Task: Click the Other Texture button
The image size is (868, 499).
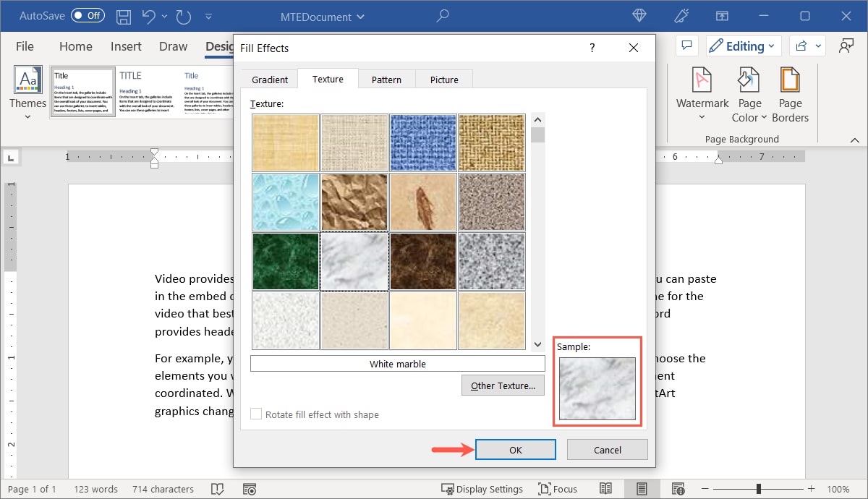Action: (503, 385)
